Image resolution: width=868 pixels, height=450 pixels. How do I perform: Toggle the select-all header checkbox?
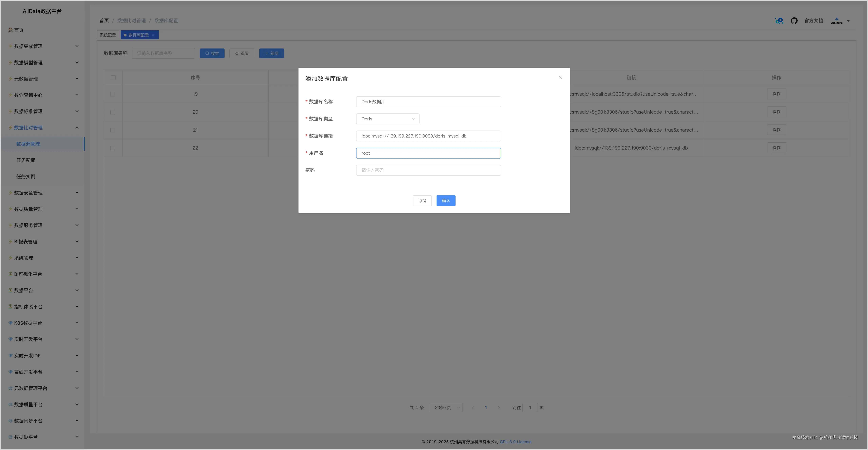coord(113,77)
